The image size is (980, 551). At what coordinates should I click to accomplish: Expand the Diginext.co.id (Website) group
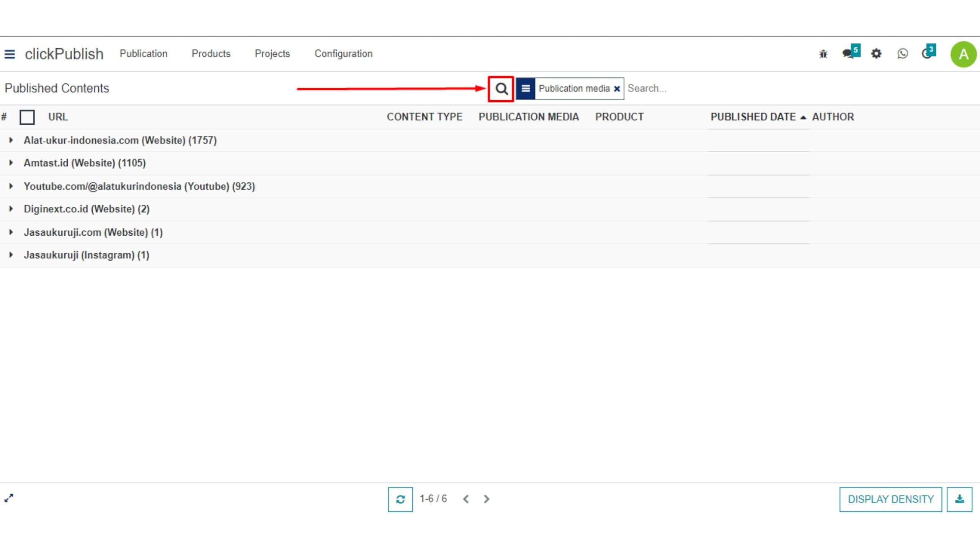tap(11, 209)
